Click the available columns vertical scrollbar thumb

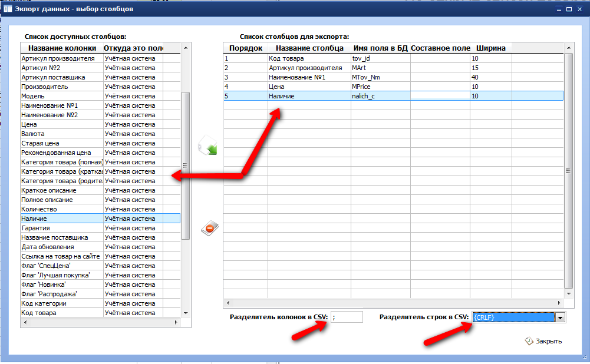pyautogui.click(x=185, y=166)
